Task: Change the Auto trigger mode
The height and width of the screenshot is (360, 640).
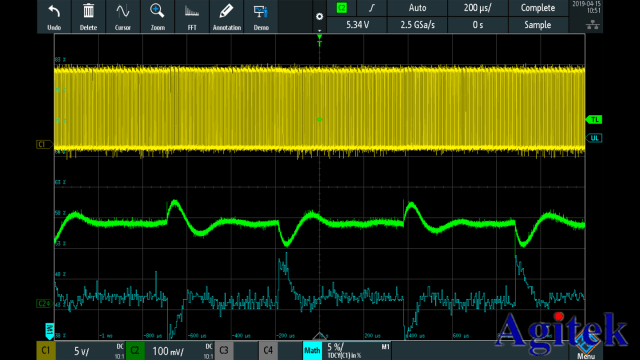Action: click(x=417, y=8)
